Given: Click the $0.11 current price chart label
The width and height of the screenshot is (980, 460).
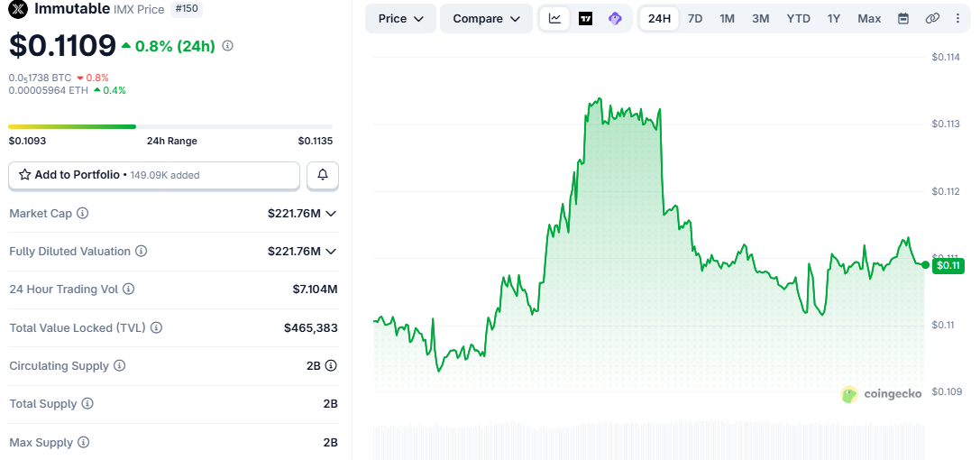Looking at the screenshot, I should [x=948, y=265].
